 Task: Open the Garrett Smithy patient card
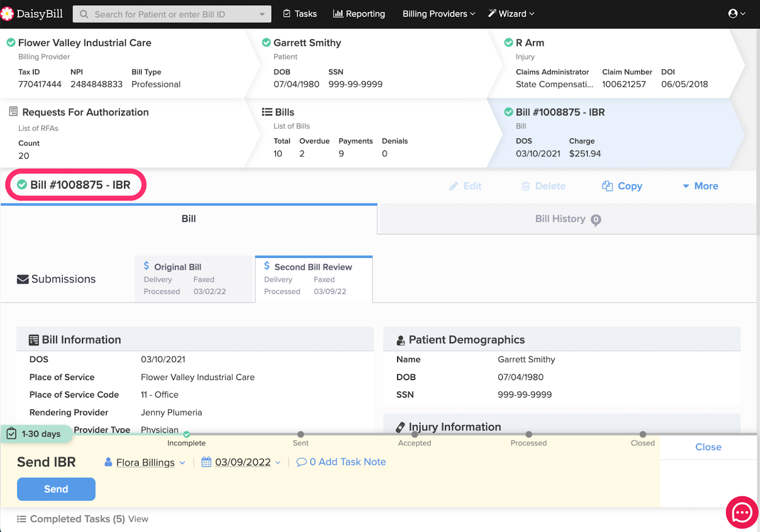pyautogui.click(x=307, y=43)
